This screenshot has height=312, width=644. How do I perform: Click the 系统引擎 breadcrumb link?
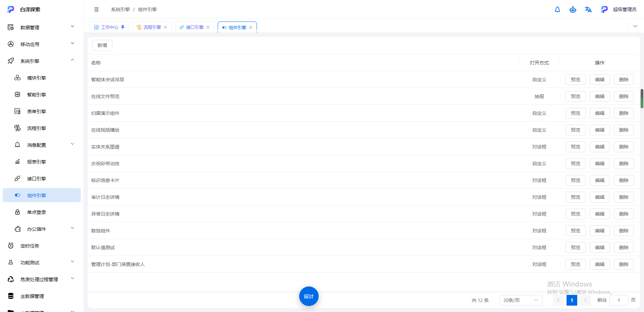(120, 9)
